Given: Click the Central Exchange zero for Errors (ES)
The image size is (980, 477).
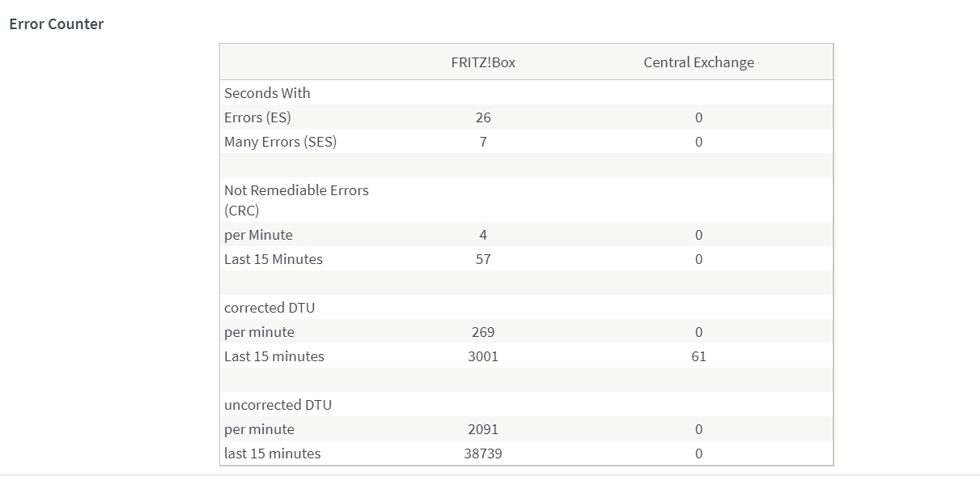Looking at the screenshot, I should (698, 117).
